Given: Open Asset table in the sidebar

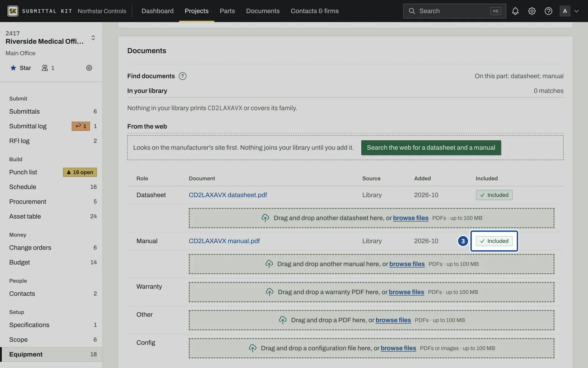Looking at the screenshot, I should (x=51, y=216).
